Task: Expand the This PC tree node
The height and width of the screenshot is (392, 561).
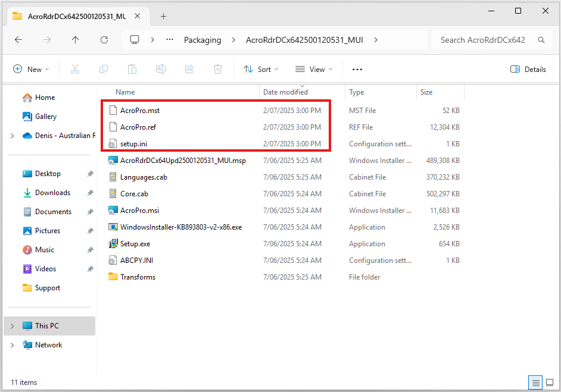Action: click(x=13, y=326)
